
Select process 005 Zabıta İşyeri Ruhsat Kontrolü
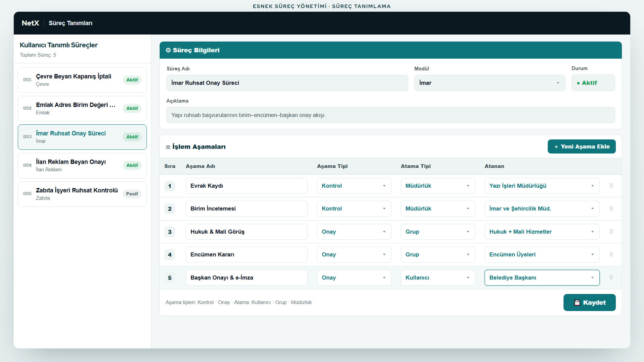[x=82, y=194]
